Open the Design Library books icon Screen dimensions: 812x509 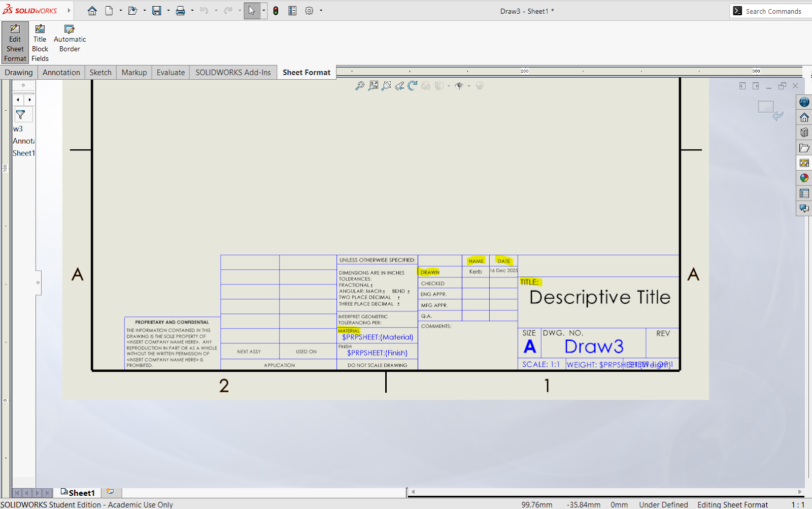tap(804, 133)
